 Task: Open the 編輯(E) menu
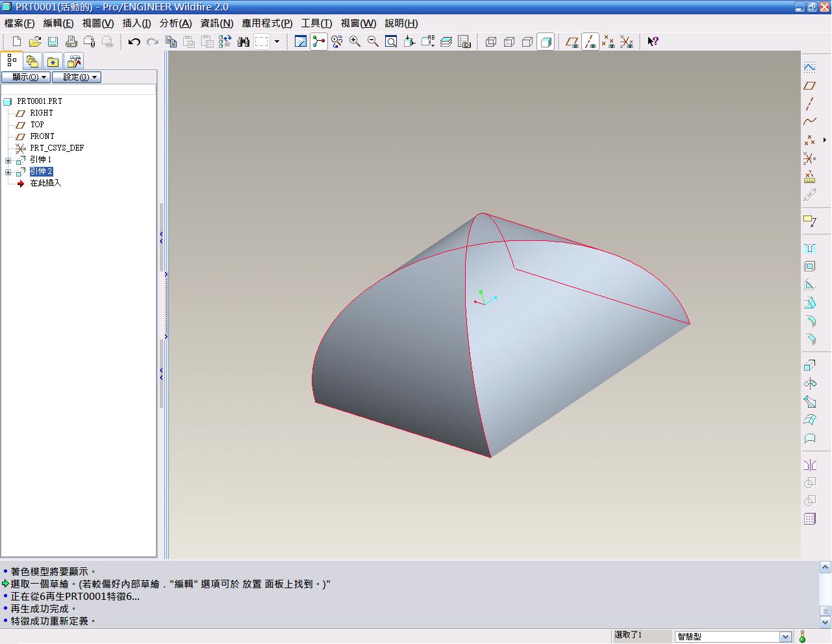tap(58, 23)
